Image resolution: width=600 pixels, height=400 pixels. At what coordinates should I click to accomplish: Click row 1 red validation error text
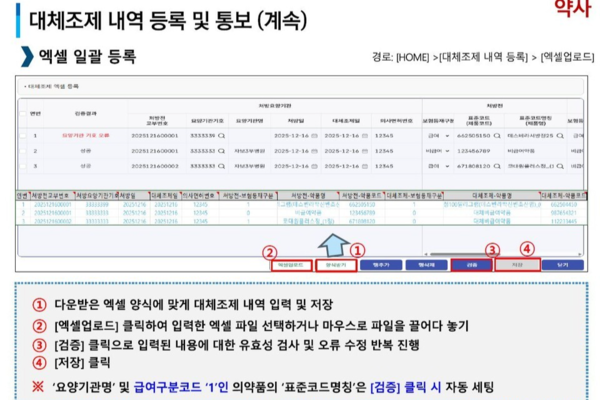coord(86,136)
